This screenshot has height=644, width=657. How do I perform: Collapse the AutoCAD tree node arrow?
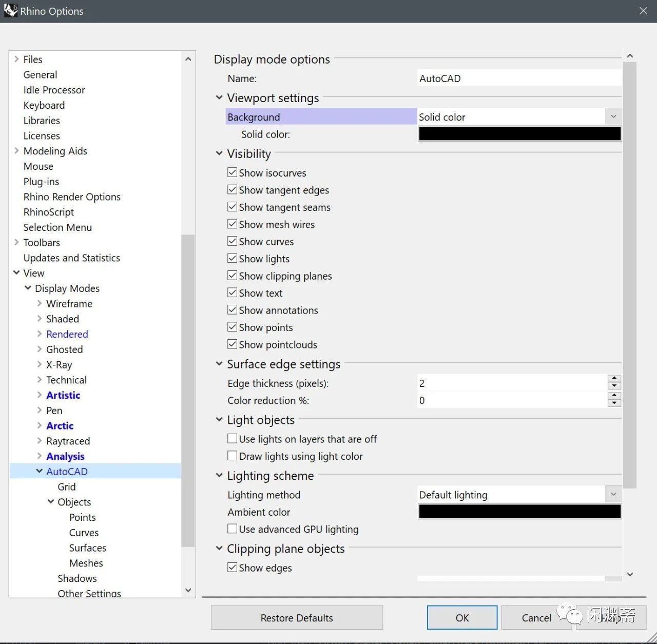pos(40,471)
